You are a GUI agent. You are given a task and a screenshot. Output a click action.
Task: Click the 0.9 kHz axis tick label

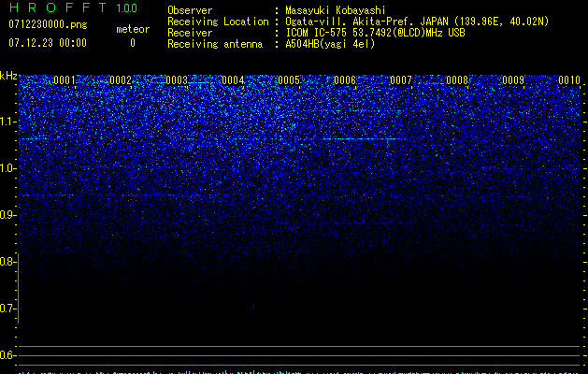point(7,215)
